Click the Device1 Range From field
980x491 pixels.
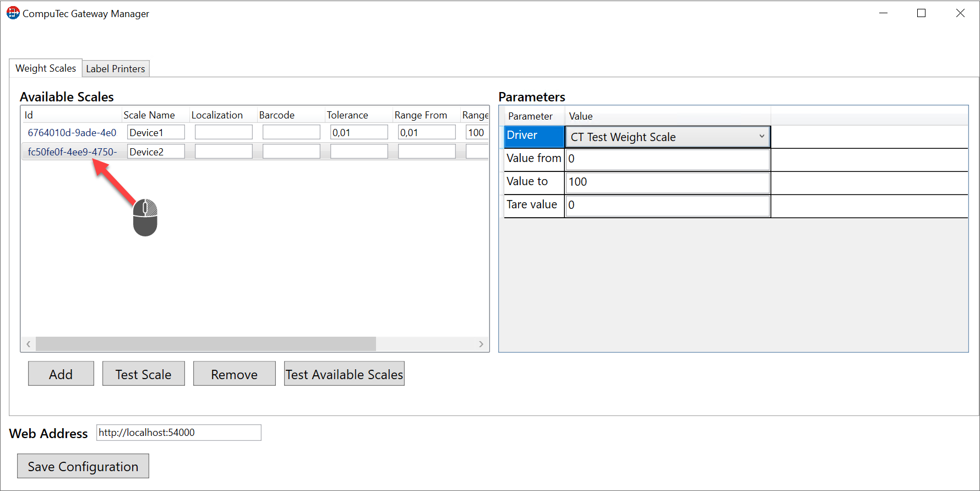[x=427, y=133]
